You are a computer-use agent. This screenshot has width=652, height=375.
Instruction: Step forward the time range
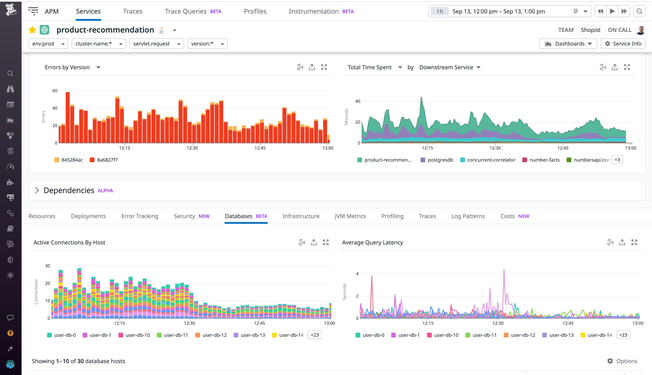click(624, 11)
